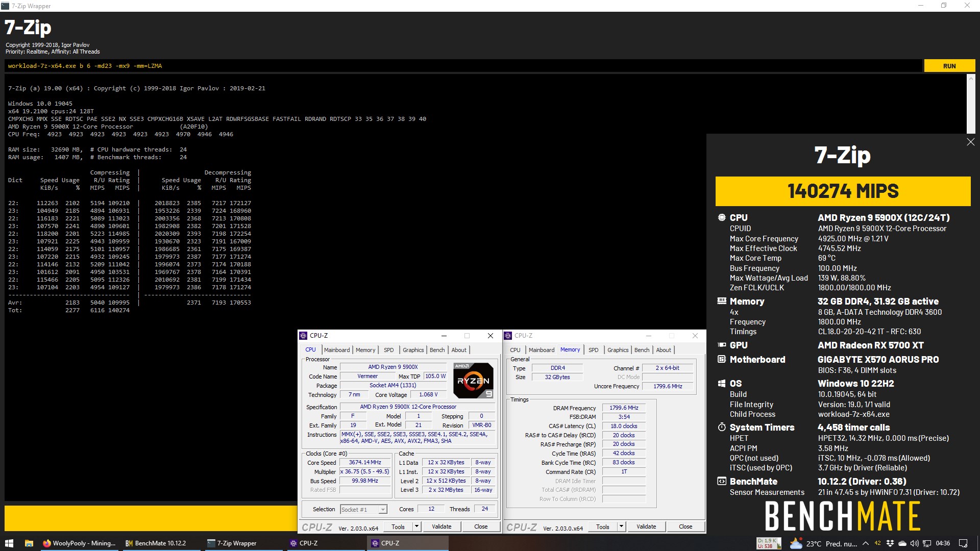Switch to second CPU-Z taskbar item

click(x=407, y=543)
